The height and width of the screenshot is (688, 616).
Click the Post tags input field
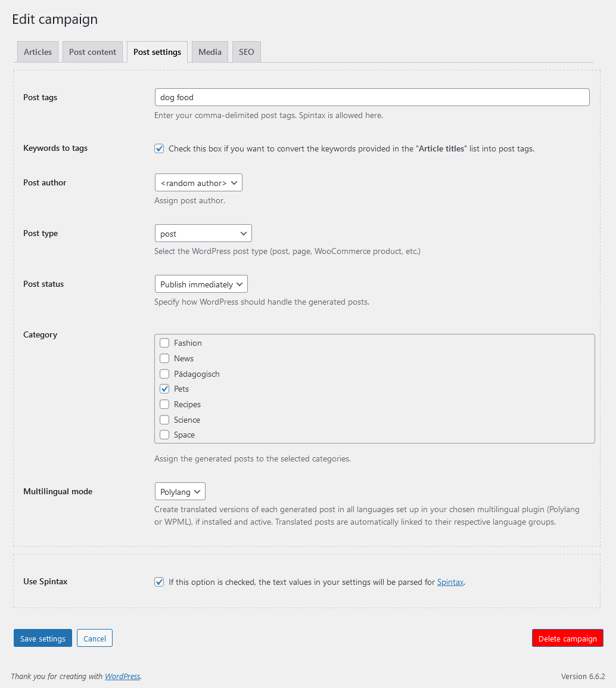(372, 97)
